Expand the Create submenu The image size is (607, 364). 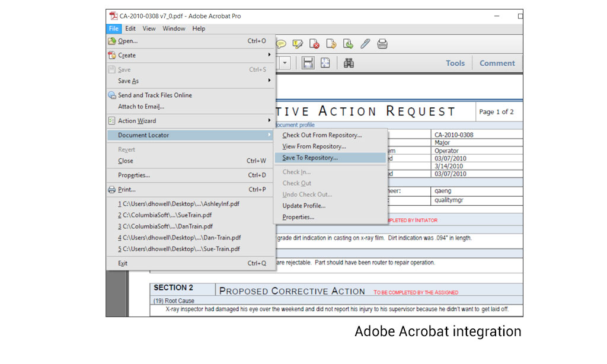point(190,55)
